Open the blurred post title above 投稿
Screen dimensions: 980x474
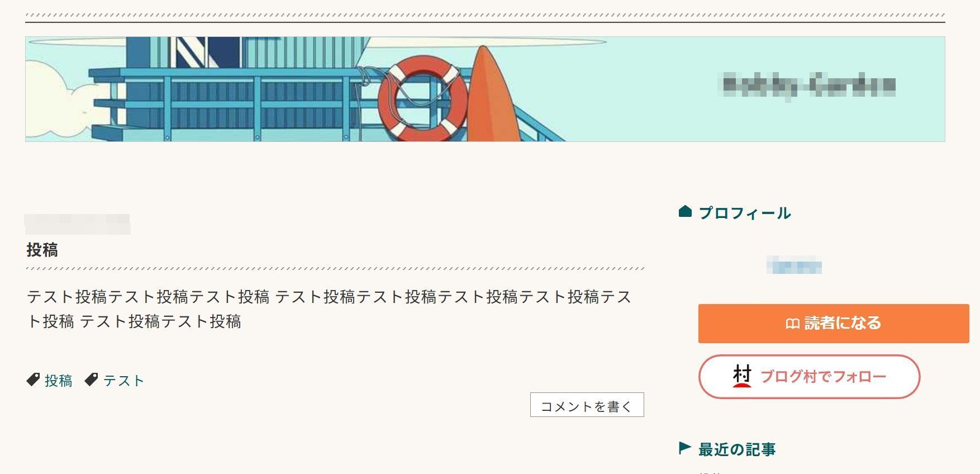tap(77, 224)
